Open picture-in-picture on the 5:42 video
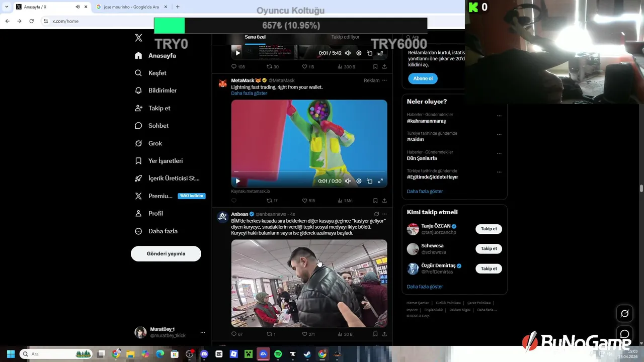The image size is (644, 362). coord(370,53)
